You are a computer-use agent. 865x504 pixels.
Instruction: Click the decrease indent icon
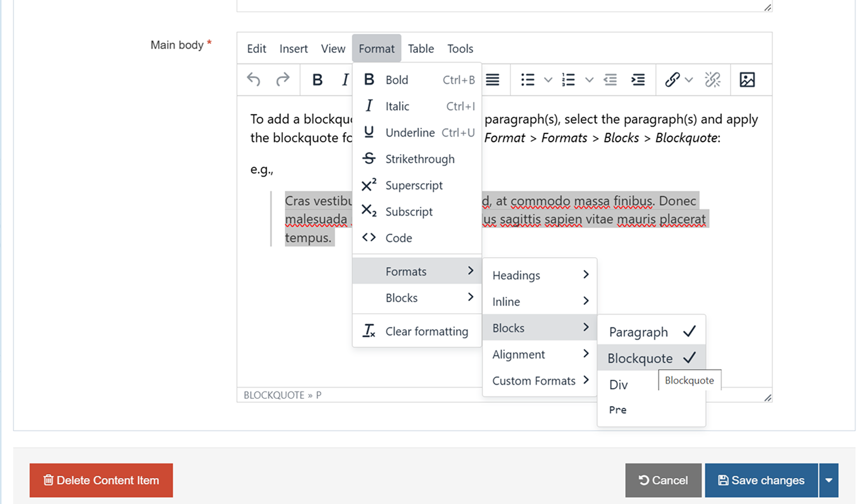tap(610, 80)
